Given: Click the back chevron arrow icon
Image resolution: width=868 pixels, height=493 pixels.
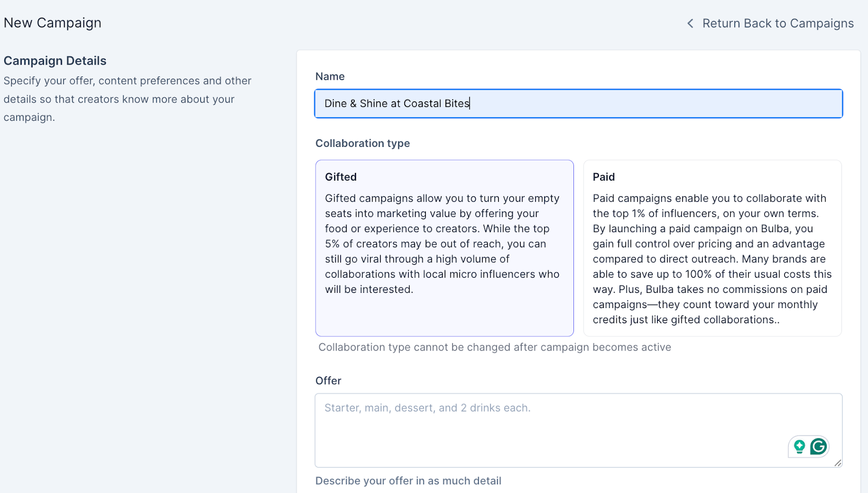Looking at the screenshot, I should tap(690, 23).
